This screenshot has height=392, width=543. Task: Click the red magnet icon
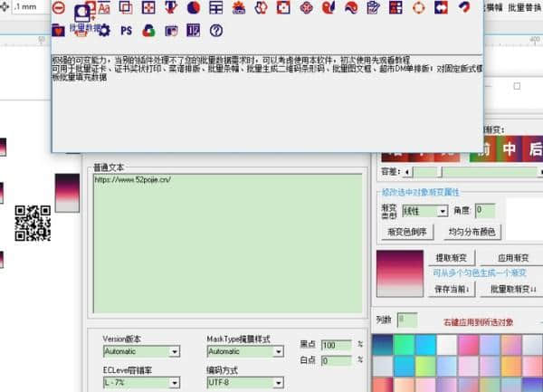[x=463, y=8]
